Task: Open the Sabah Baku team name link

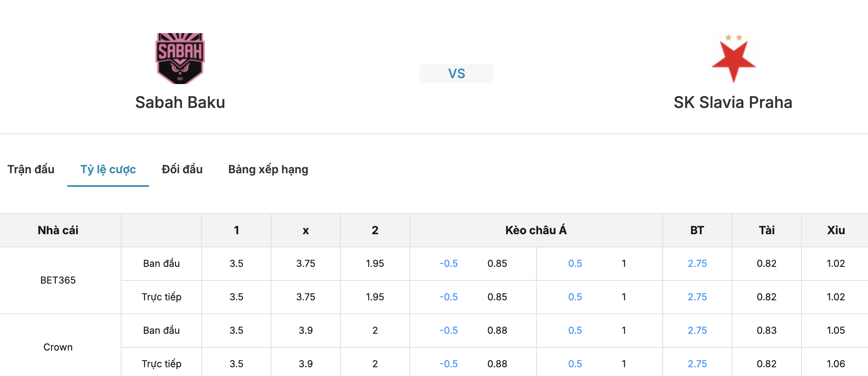Action: (x=180, y=102)
